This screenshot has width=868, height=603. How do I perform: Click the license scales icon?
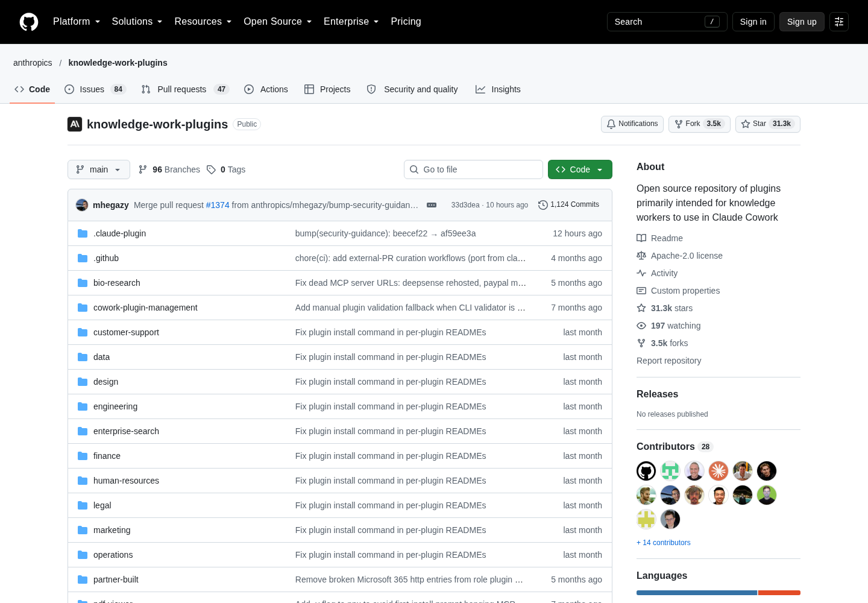pyautogui.click(x=641, y=256)
